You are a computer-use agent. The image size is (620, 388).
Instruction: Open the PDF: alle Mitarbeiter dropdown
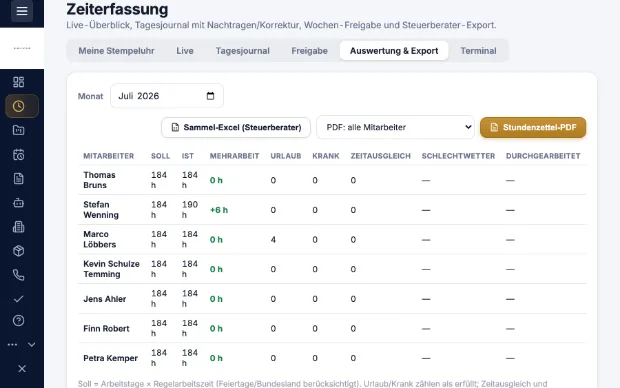tap(395, 127)
